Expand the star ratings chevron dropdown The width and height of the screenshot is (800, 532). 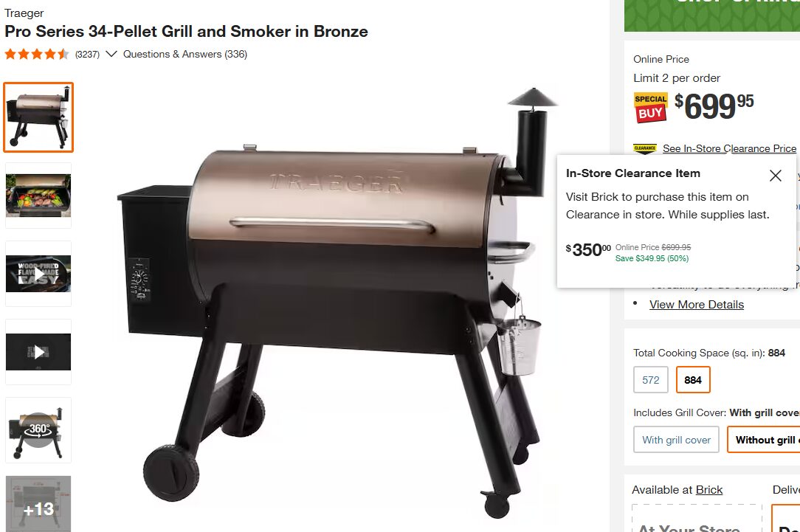pos(111,54)
